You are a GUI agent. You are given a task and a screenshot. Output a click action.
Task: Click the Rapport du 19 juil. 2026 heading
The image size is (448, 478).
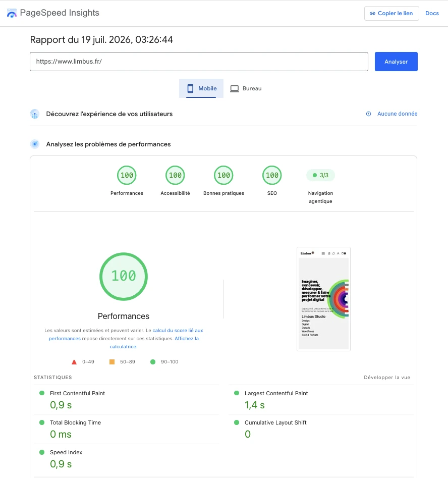click(101, 40)
